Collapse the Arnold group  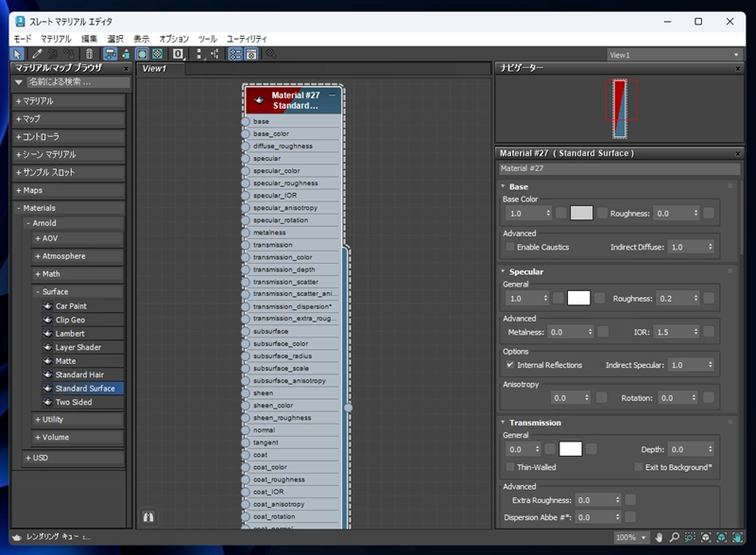[x=74, y=223]
